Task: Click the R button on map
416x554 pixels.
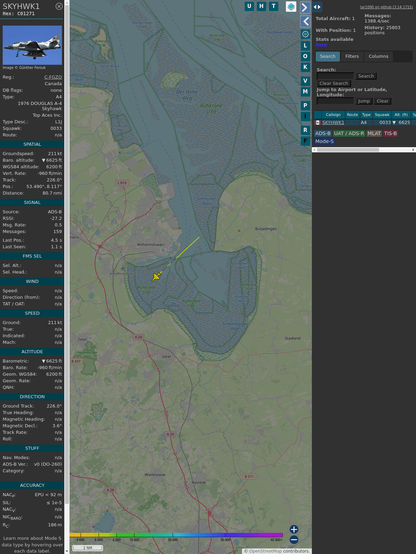Action: 305,130
